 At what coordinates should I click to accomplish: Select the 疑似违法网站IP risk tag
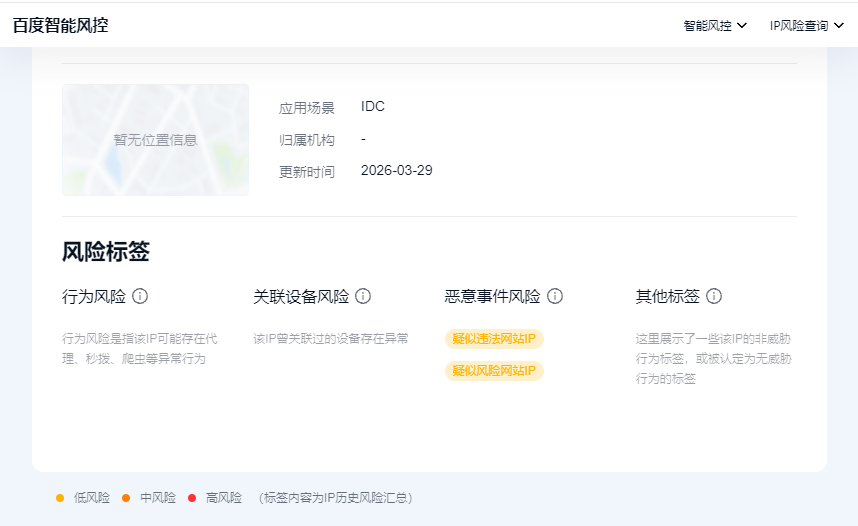[x=494, y=339]
